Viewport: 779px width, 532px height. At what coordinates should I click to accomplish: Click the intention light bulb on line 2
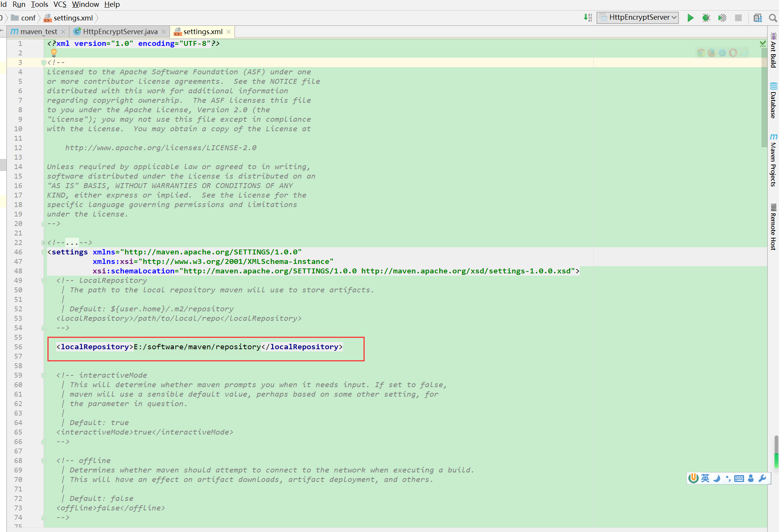pos(54,53)
